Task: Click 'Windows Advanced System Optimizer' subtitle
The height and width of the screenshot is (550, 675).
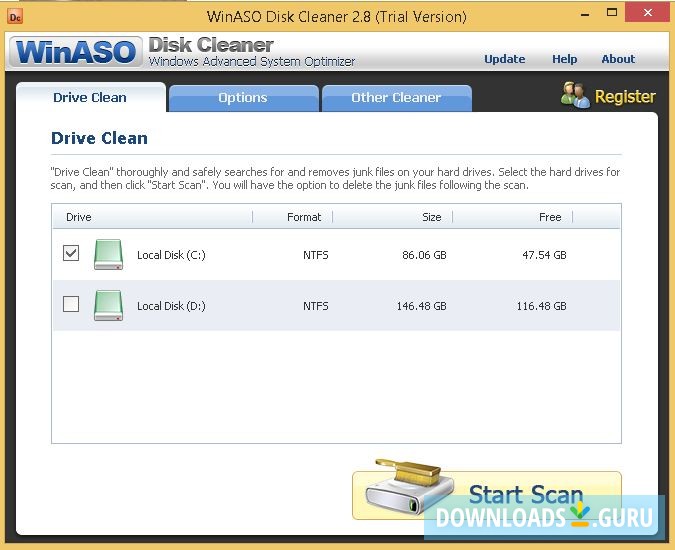Action: click(252, 62)
